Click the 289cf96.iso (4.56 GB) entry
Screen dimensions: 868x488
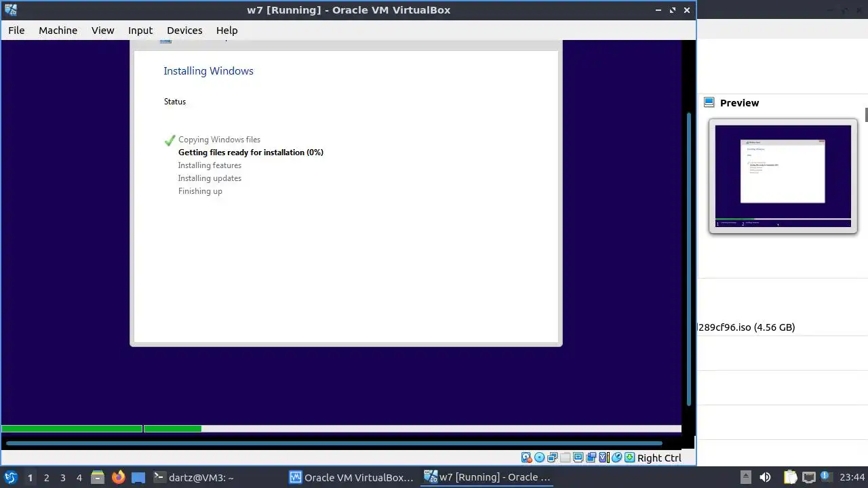point(747,327)
